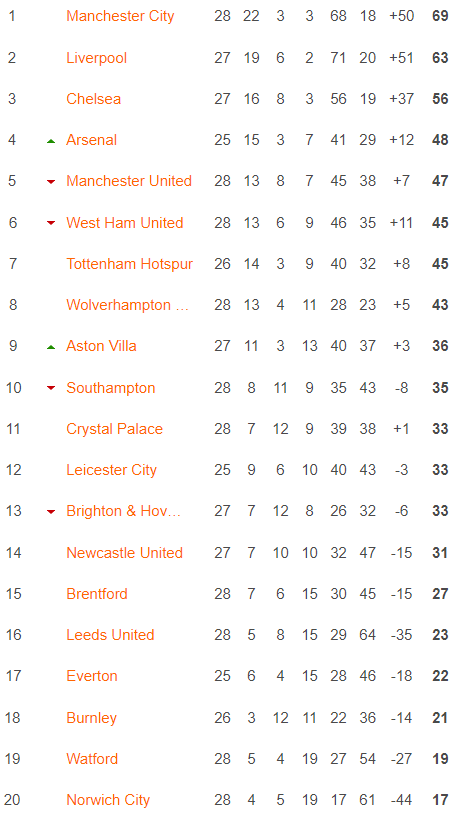Click the Burnley team name

click(x=92, y=718)
